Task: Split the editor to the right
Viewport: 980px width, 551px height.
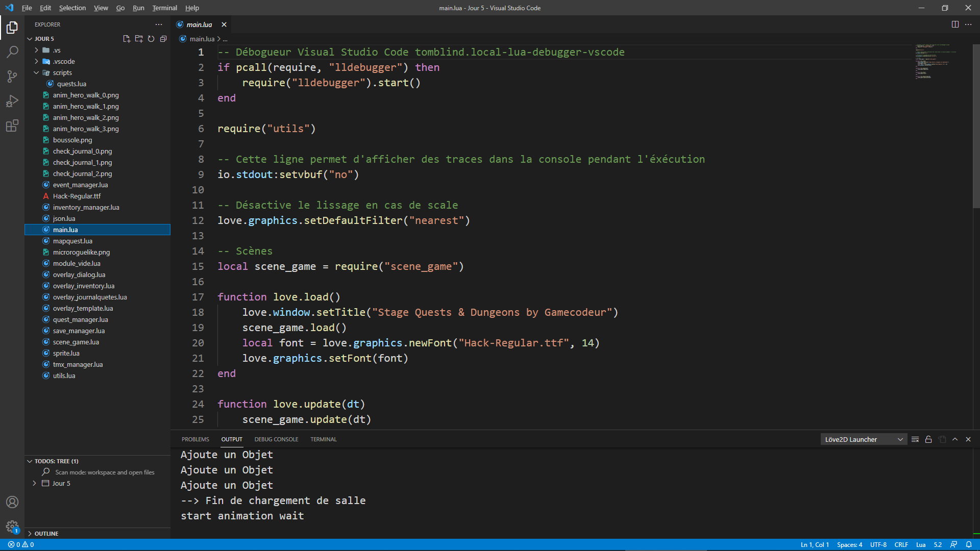Action: click(x=955, y=24)
